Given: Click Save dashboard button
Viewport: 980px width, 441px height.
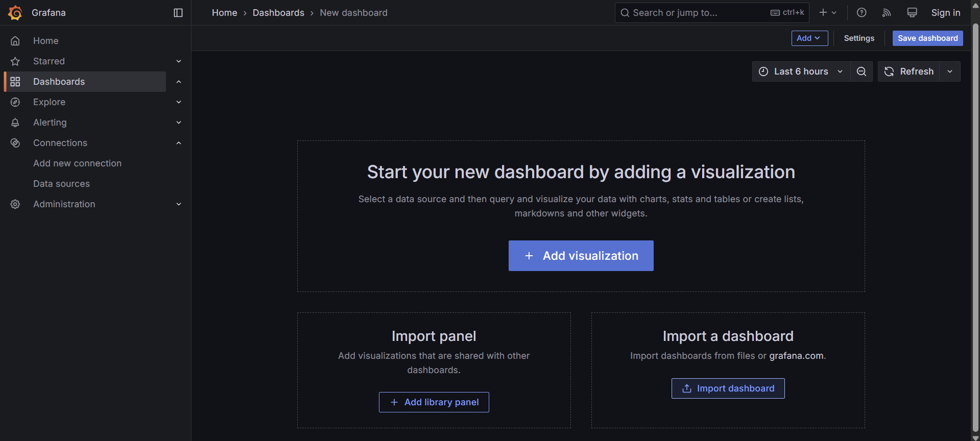Looking at the screenshot, I should click(927, 38).
